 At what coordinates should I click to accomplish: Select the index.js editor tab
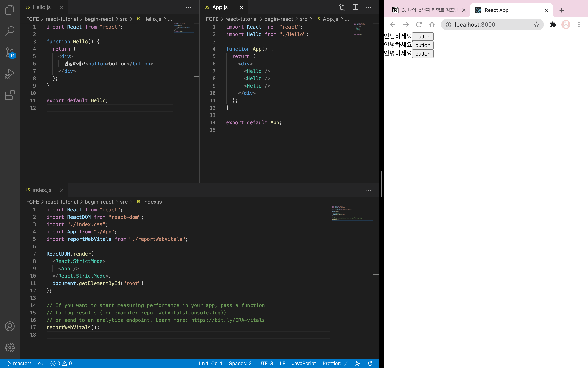[44, 190]
